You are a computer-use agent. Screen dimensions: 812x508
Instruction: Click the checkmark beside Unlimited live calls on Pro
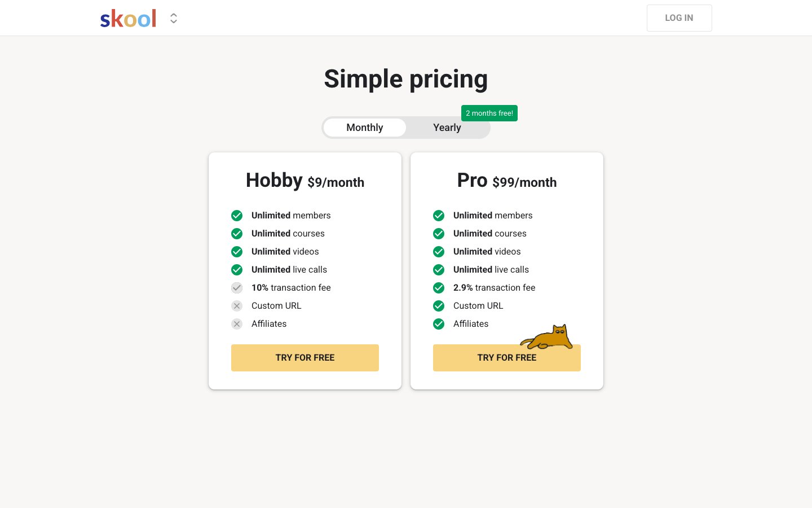[x=439, y=270]
